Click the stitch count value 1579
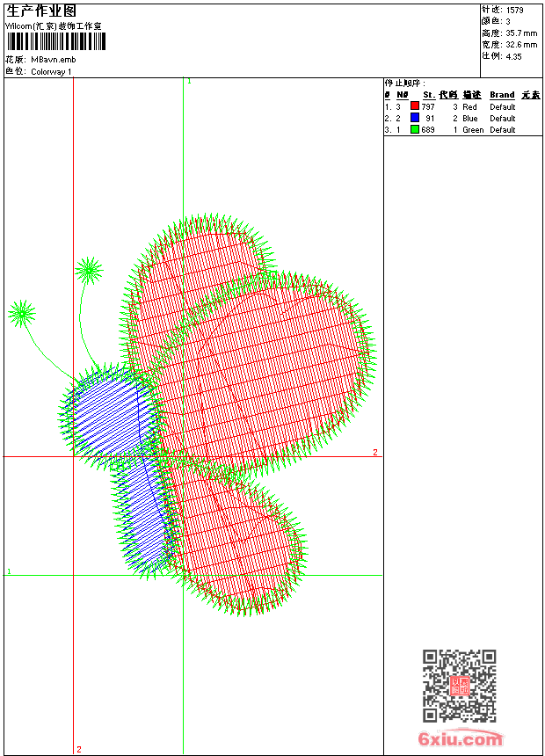The width and height of the screenshot is (545, 756). (515, 10)
